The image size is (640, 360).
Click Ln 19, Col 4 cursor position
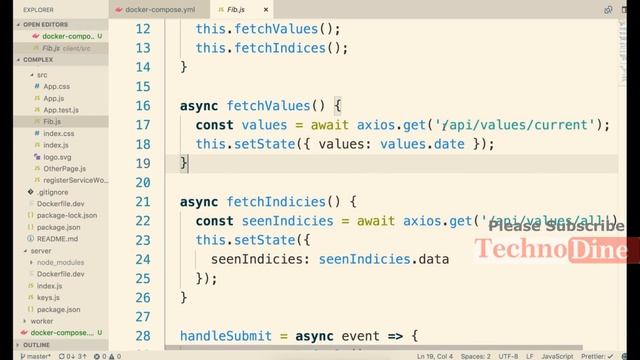pyautogui.click(x=435, y=356)
